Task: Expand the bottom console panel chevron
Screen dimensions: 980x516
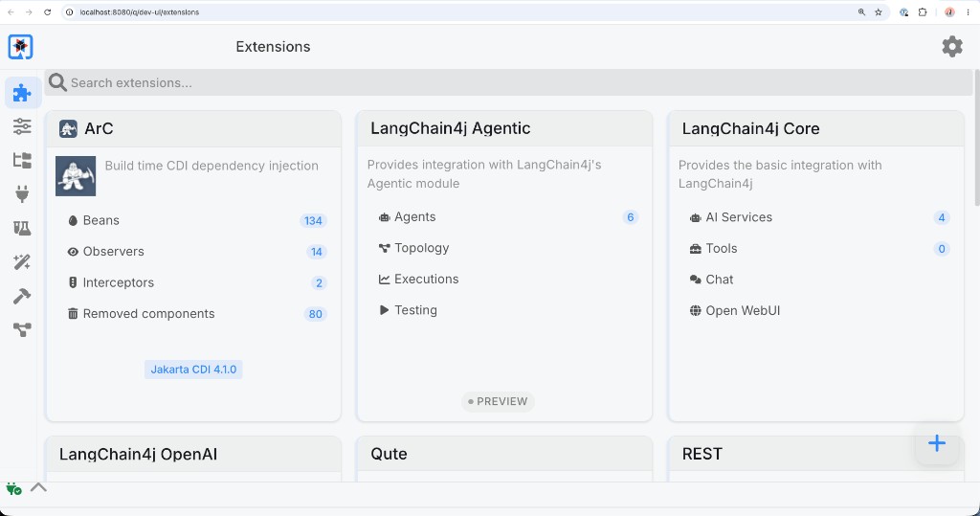Action: pos(38,486)
